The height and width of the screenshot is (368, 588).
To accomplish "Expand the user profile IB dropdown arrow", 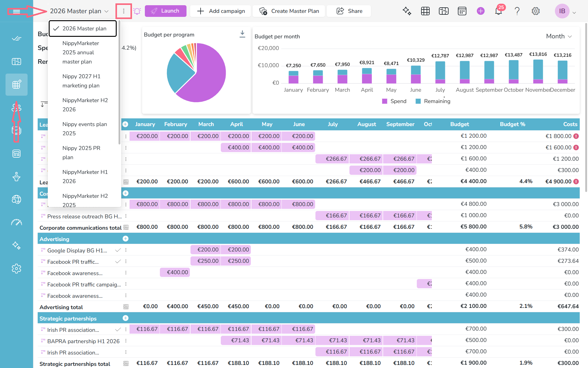I will tap(574, 13).
